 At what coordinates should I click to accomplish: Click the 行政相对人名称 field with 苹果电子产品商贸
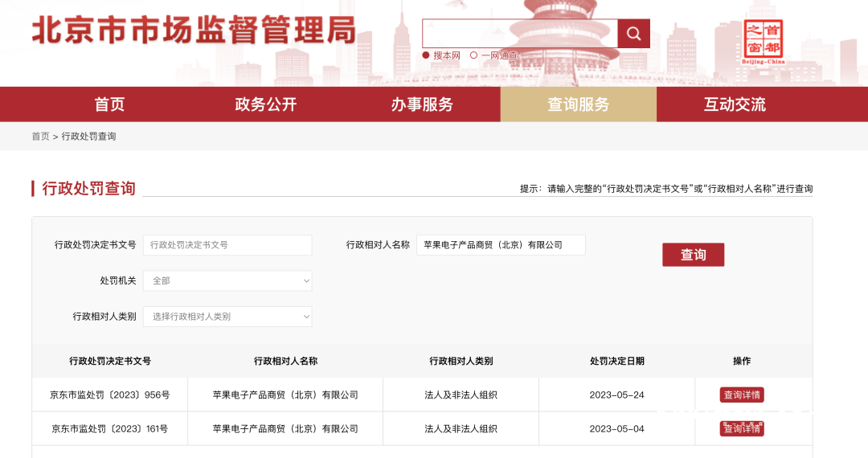[501, 245]
